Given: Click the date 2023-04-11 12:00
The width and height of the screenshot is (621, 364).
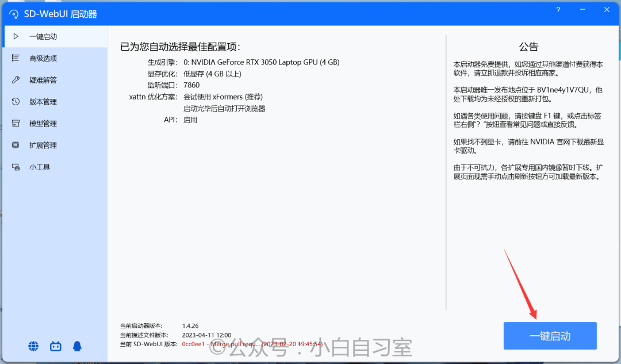Looking at the screenshot, I should tap(207, 335).
